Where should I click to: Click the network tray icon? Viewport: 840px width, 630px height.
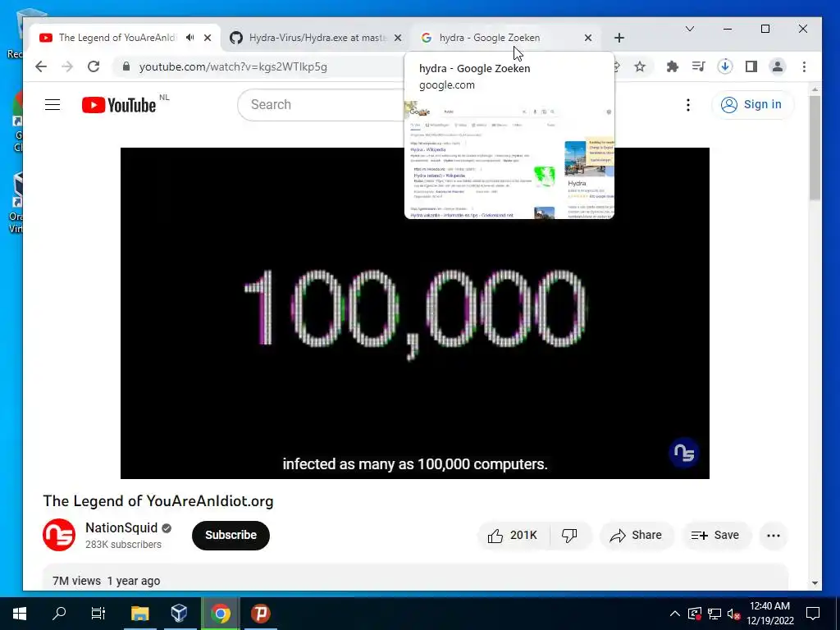click(714, 614)
